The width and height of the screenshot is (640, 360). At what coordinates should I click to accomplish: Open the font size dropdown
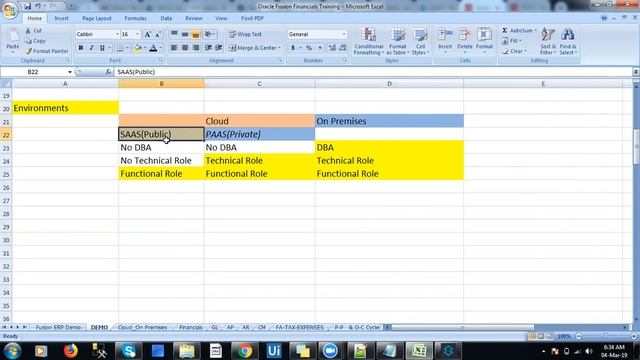[138, 34]
